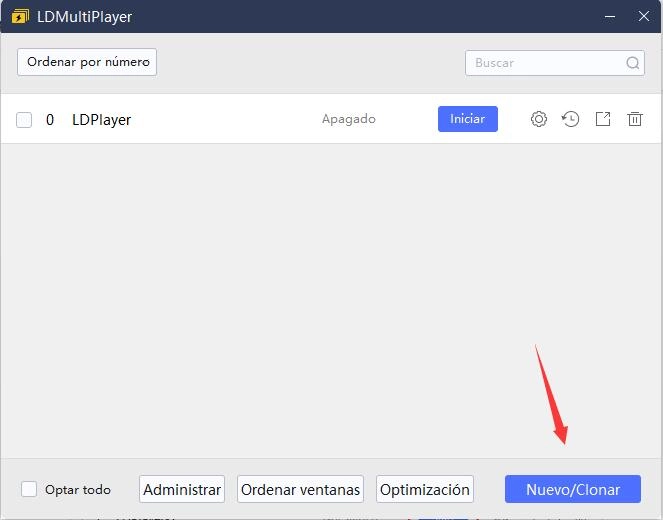This screenshot has width=663, height=520.
Task: Open the Ordenar por número sort dropdown
Action: 87,62
